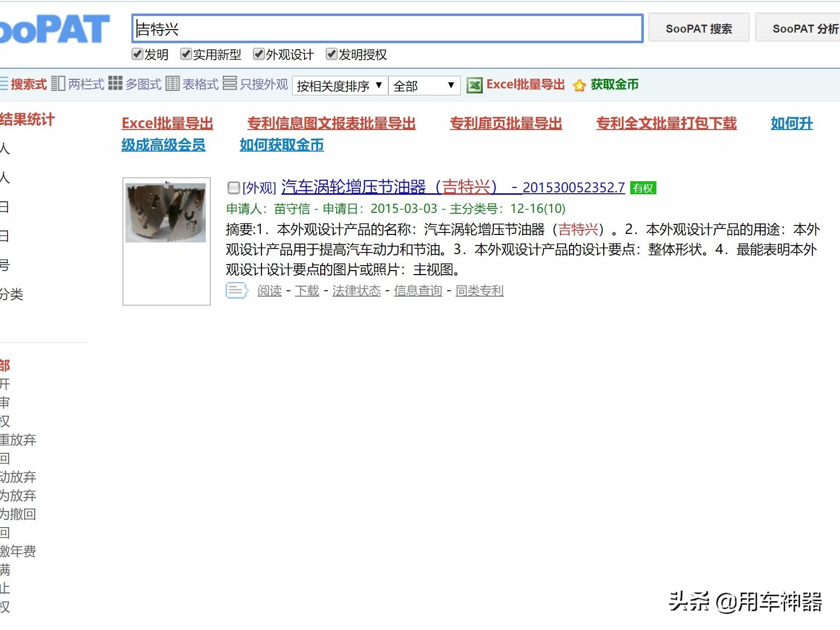840x630 pixels.
Task: Click the 两栏式 layout icon
Action: [x=58, y=84]
